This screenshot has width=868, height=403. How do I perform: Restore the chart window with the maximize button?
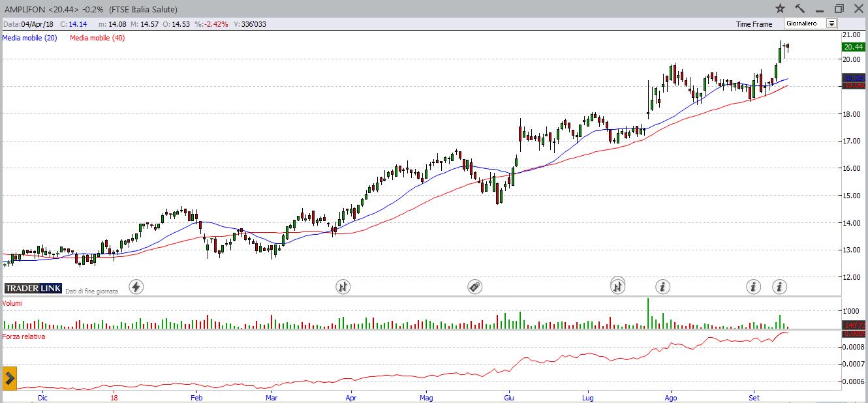click(x=839, y=8)
